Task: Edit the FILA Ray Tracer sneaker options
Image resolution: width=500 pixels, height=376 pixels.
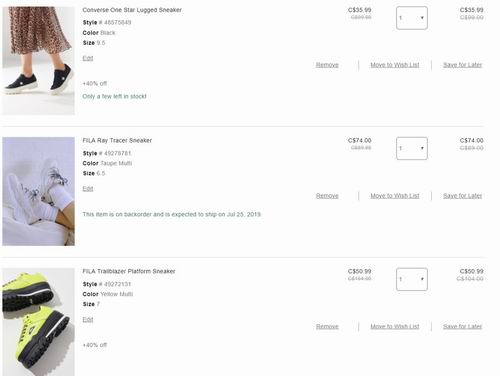Action: point(88,189)
